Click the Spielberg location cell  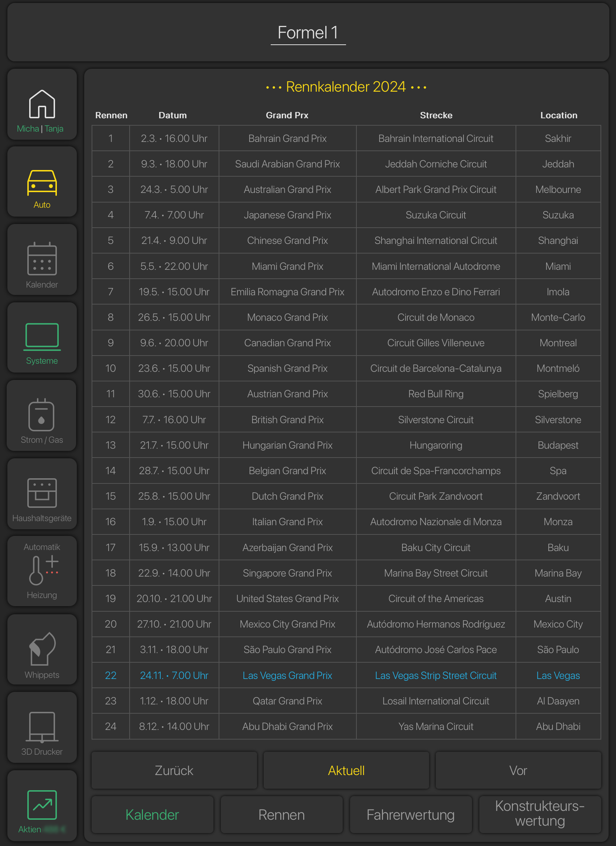558,394
